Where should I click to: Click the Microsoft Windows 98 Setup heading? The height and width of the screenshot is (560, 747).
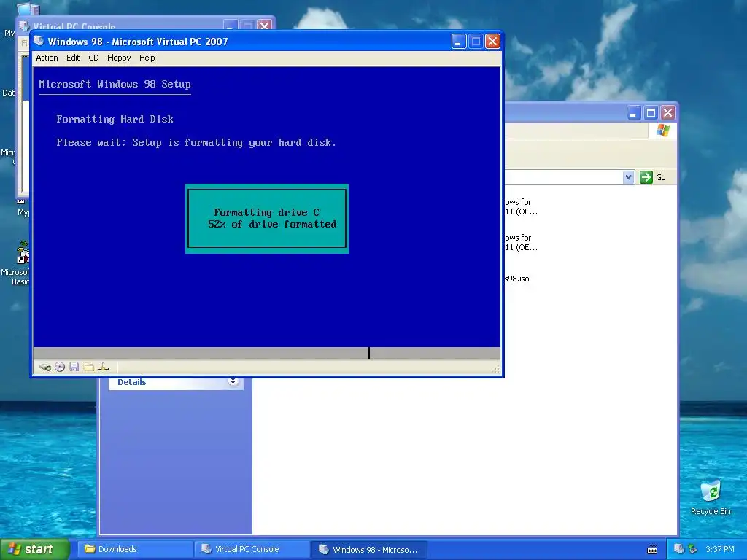tap(115, 85)
